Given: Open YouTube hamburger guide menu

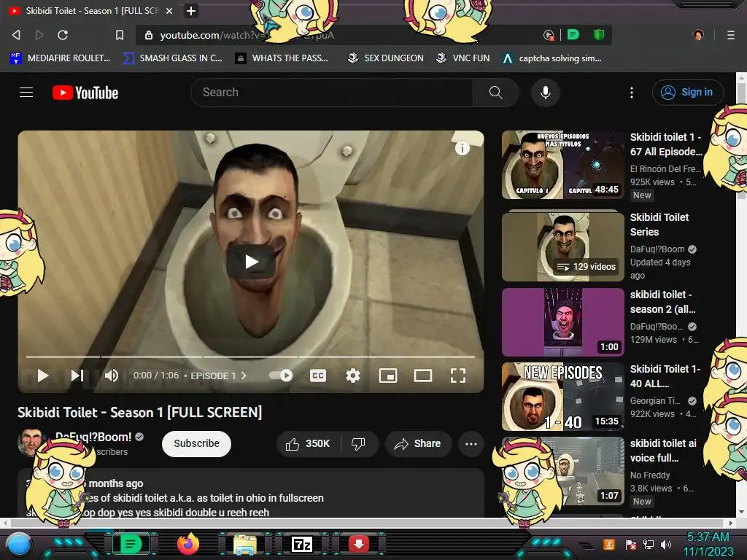Looking at the screenshot, I should pos(26,93).
